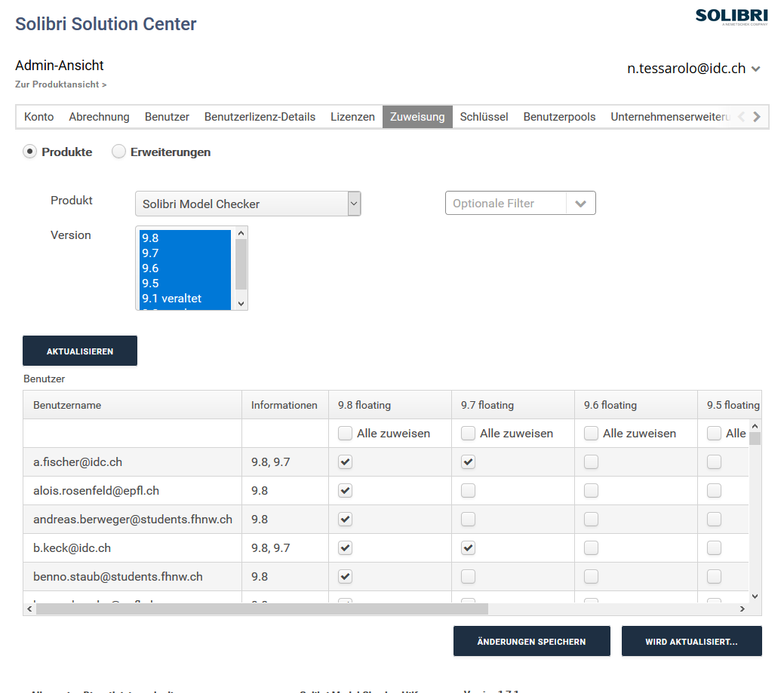Click the table horizontal scrollbar thumb
Viewport: 784px width, 693px height.
pyautogui.click(x=262, y=609)
